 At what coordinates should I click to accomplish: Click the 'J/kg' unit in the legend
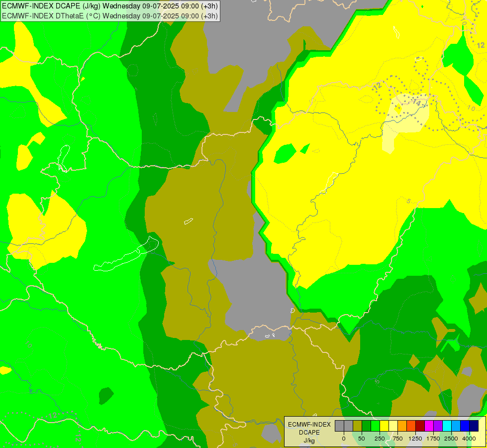click(x=309, y=441)
